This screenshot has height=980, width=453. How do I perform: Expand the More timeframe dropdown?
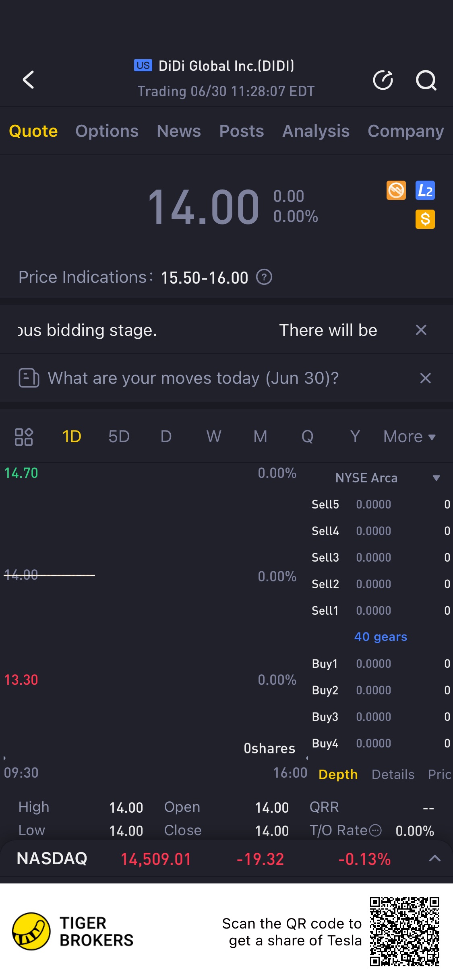click(x=409, y=437)
